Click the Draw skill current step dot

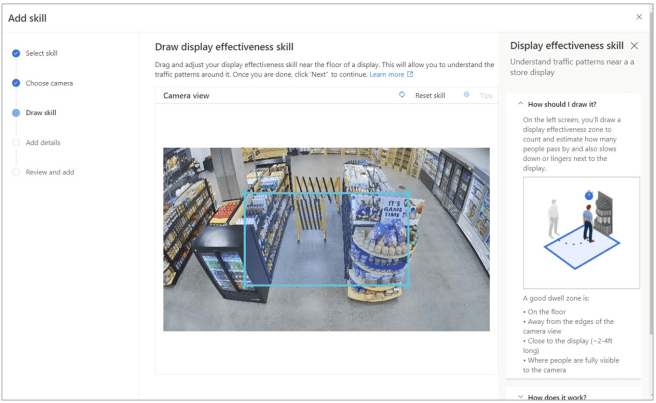coord(16,113)
